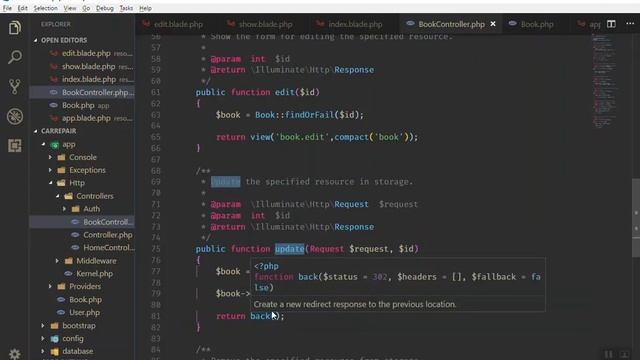Open the Help menu

click(145, 8)
